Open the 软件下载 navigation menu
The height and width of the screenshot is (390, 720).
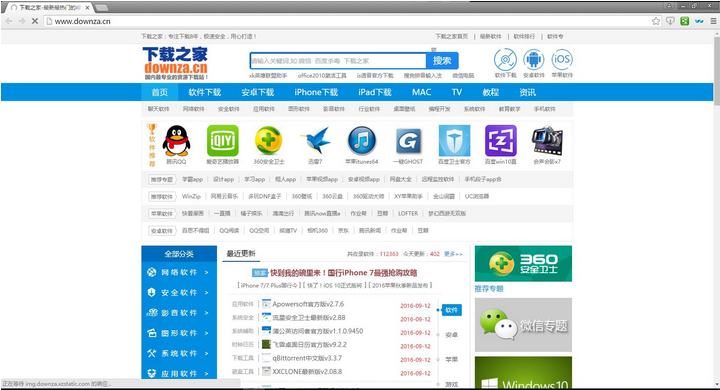pyautogui.click(x=205, y=92)
